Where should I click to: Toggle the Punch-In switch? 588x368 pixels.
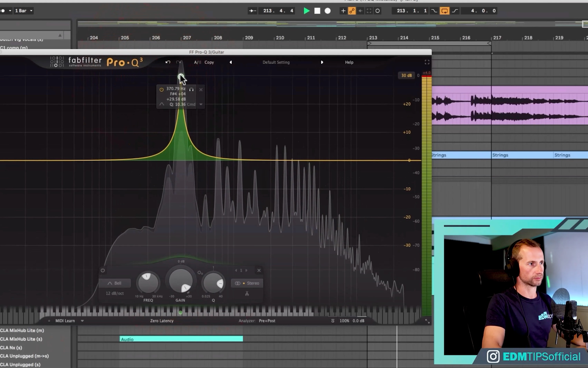434,11
